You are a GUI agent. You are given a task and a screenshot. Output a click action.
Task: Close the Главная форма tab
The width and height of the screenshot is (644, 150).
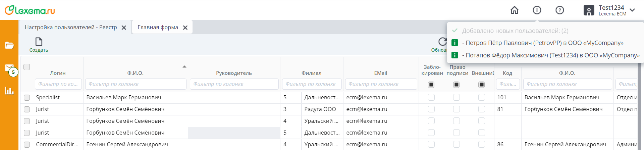point(185,28)
